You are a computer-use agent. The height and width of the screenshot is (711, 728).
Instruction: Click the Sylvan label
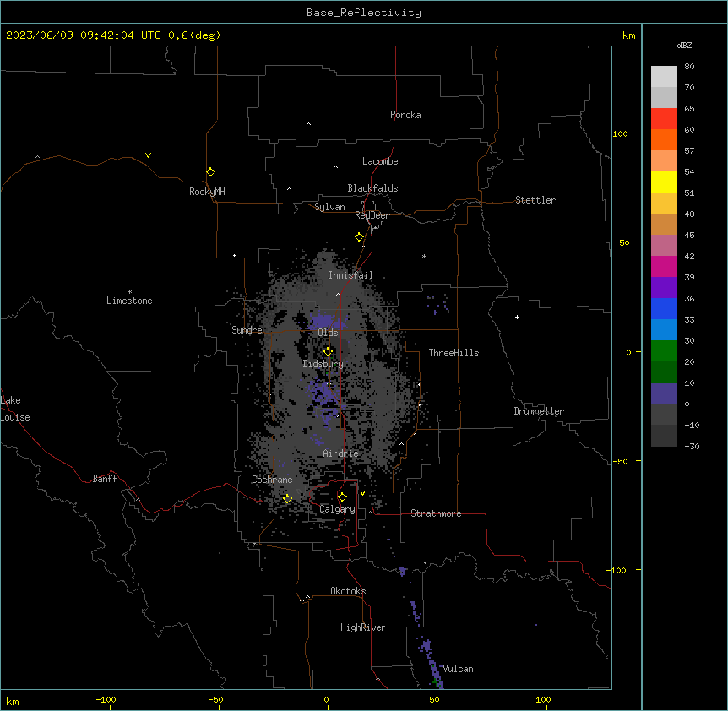pyautogui.click(x=329, y=207)
